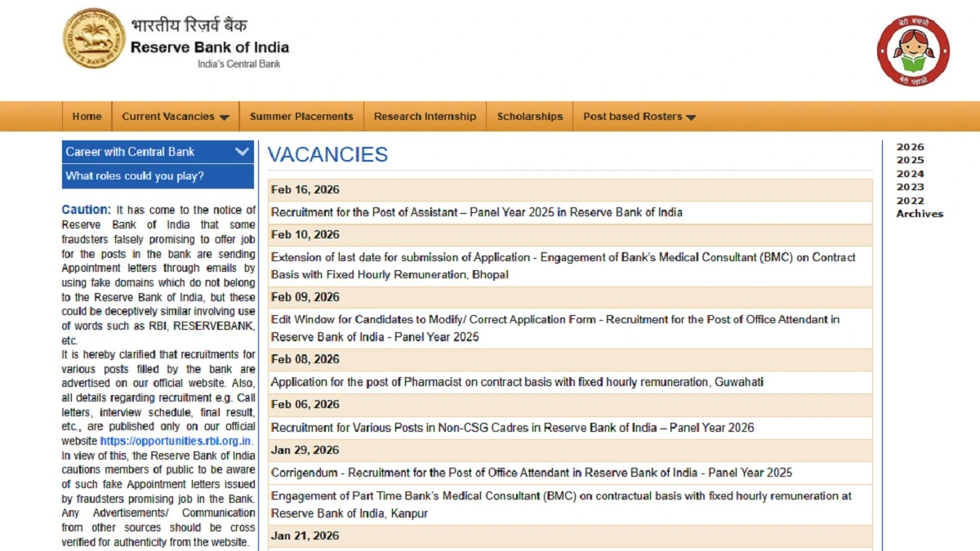The height and width of the screenshot is (551, 980).
Task: Click the Reserve Bank of India logo
Action: tap(93, 38)
